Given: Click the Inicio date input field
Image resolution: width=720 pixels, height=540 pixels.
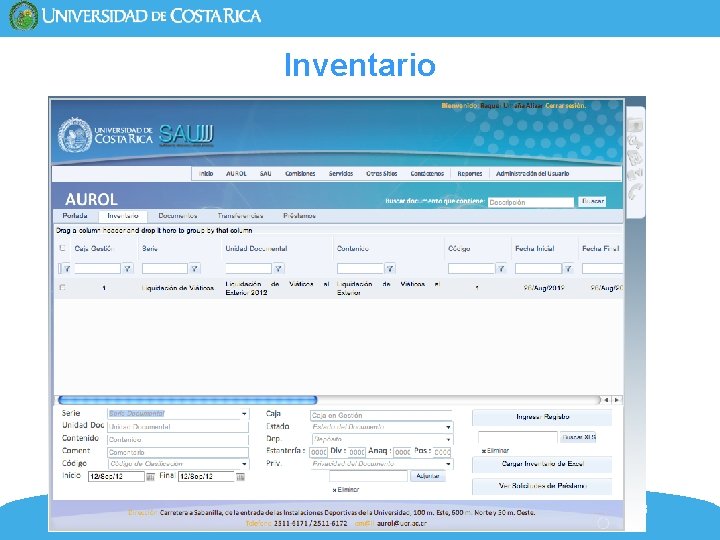Looking at the screenshot, I should pyautogui.click(x=116, y=477).
